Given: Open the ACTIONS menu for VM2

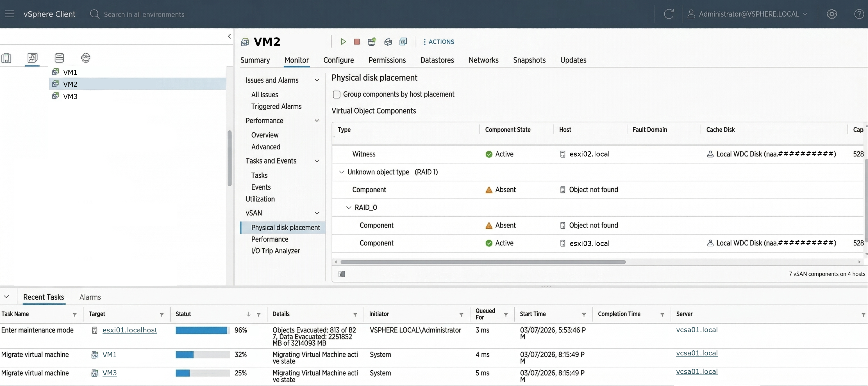Looking at the screenshot, I should point(438,42).
